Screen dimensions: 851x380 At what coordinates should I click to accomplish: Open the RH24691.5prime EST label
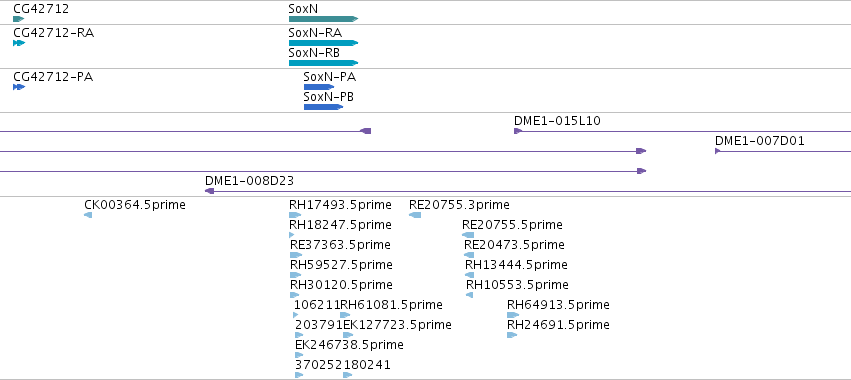pyautogui.click(x=558, y=325)
